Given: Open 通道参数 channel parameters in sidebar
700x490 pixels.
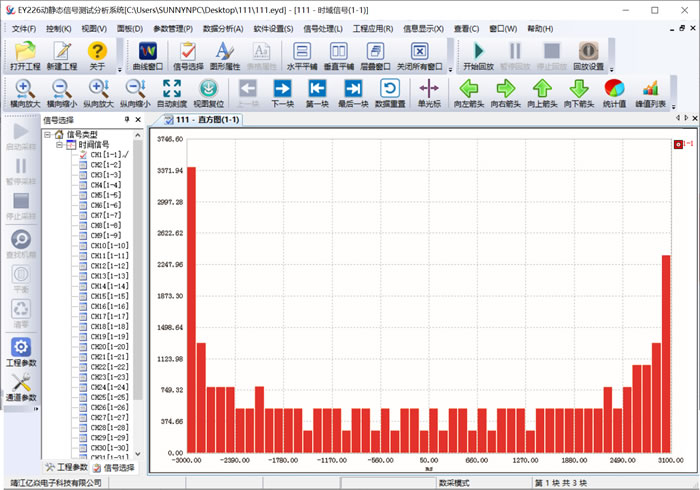Looking at the screenshot, I should click(x=21, y=388).
